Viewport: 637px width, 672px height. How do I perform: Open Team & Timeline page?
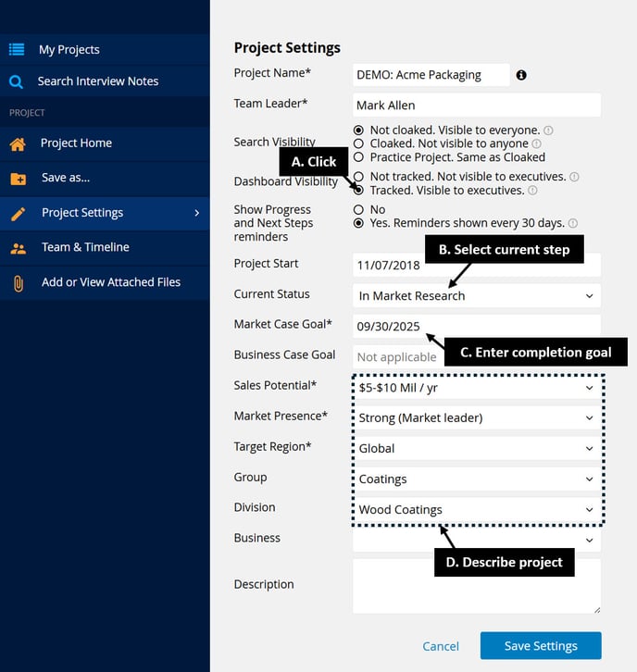pos(105,248)
